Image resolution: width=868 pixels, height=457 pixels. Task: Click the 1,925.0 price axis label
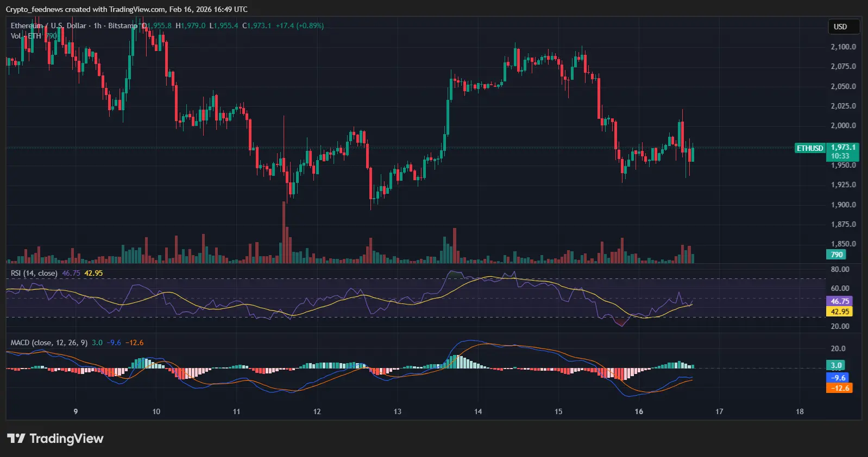pyautogui.click(x=843, y=185)
